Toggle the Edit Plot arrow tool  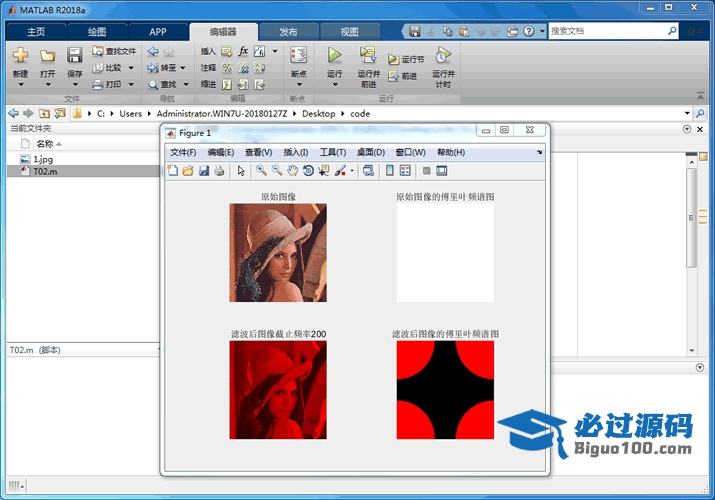pyautogui.click(x=240, y=171)
